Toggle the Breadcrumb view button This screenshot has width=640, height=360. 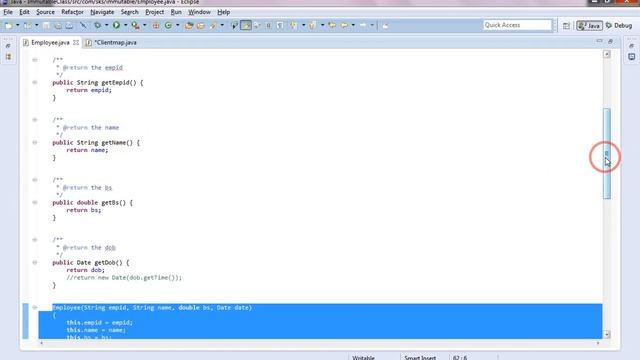tap(234, 25)
